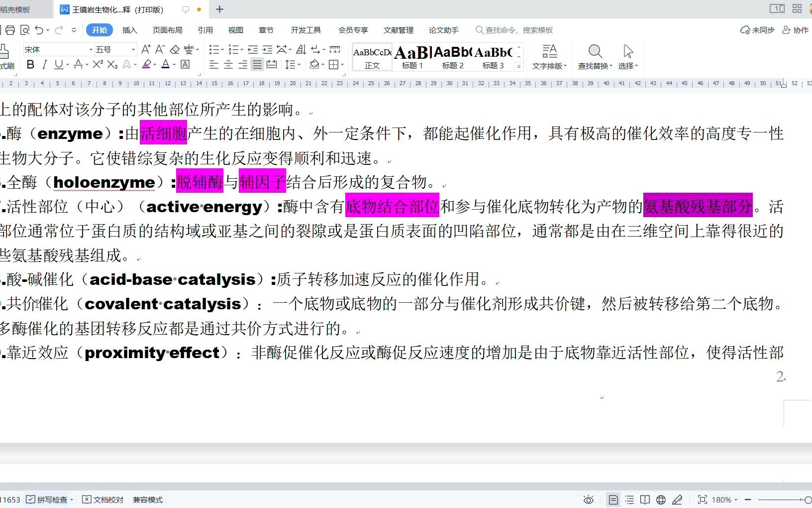Clear formatting with the eraser icon
This screenshot has height=508, width=812.
[175, 49]
